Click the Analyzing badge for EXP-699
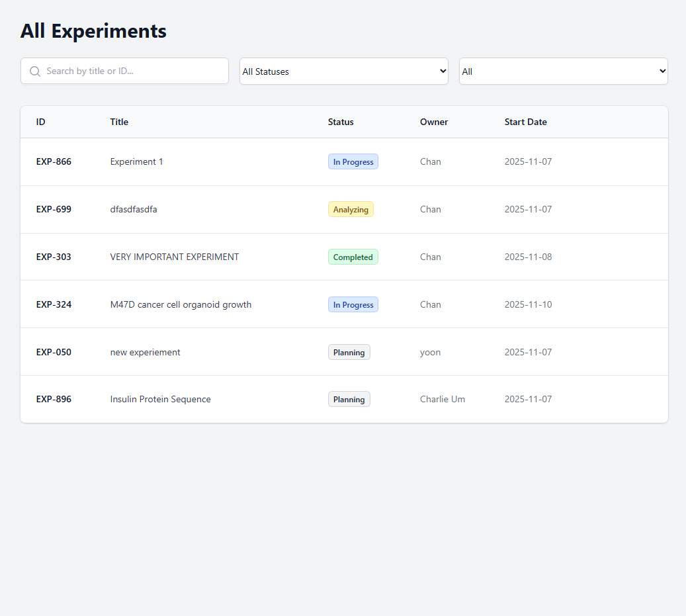686x616 pixels. pos(351,209)
